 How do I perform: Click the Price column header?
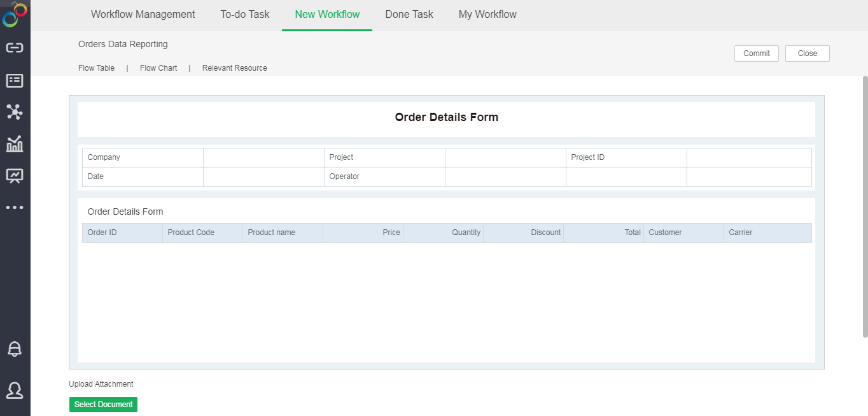click(x=363, y=233)
